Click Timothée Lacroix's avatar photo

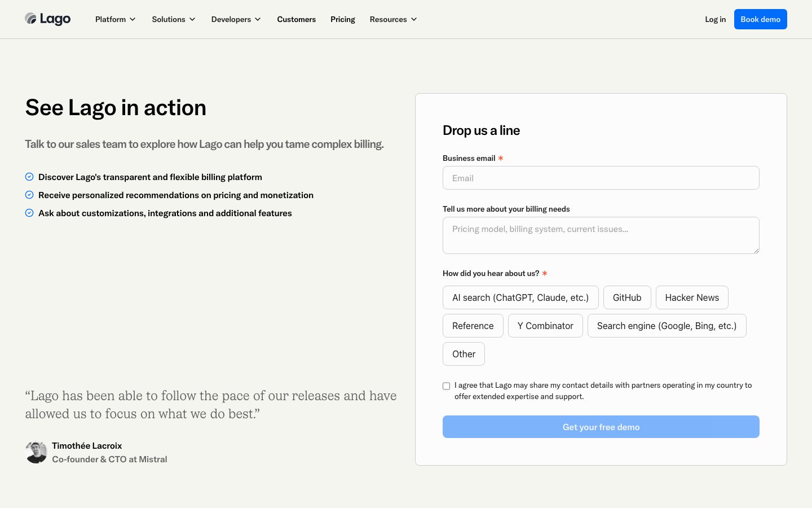(x=36, y=452)
